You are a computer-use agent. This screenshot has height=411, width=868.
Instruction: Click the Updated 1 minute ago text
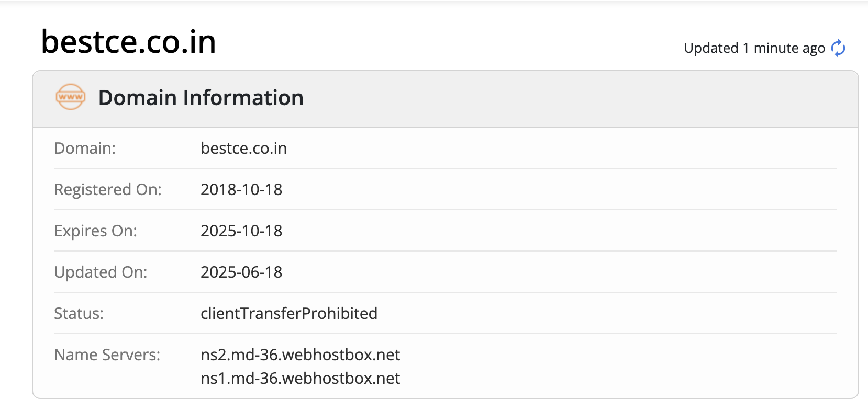click(754, 48)
